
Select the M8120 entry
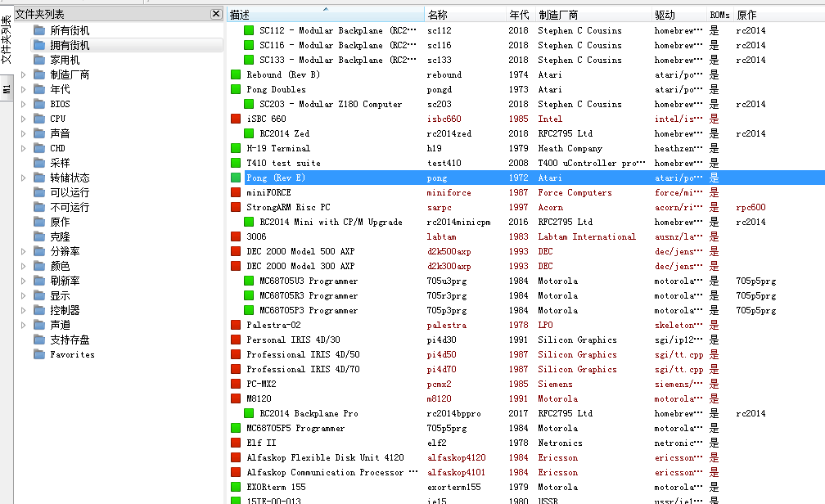coord(259,398)
